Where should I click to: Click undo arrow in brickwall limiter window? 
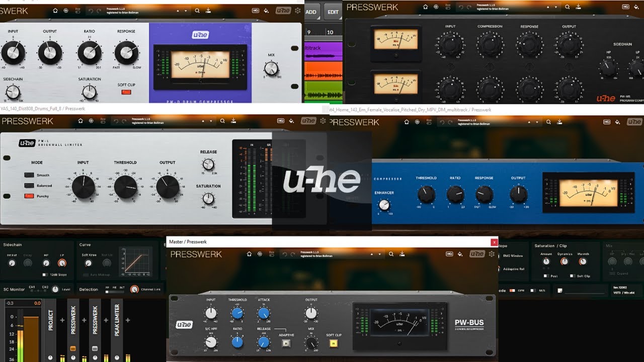pyautogui.click(x=117, y=121)
